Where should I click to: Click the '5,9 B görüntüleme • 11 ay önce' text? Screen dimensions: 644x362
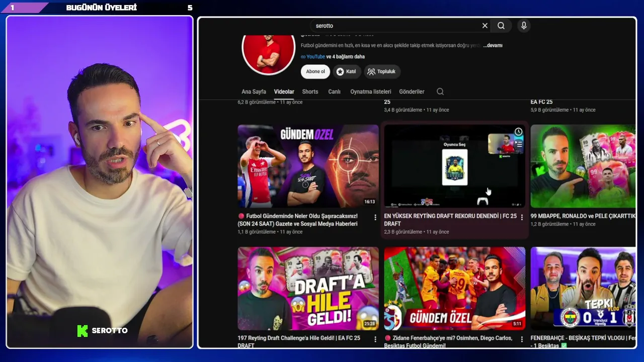[x=562, y=110]
